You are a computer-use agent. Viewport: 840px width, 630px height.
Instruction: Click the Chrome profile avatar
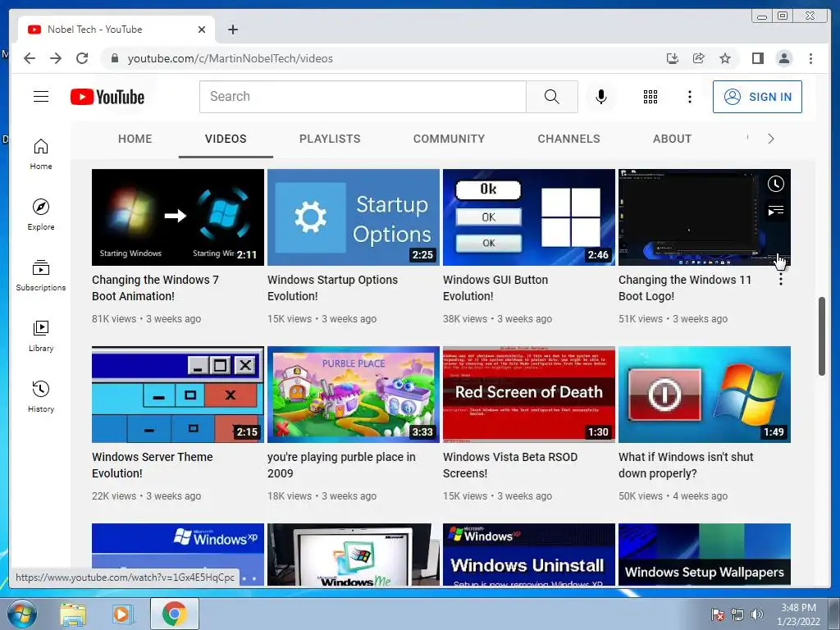pos(783,58)
